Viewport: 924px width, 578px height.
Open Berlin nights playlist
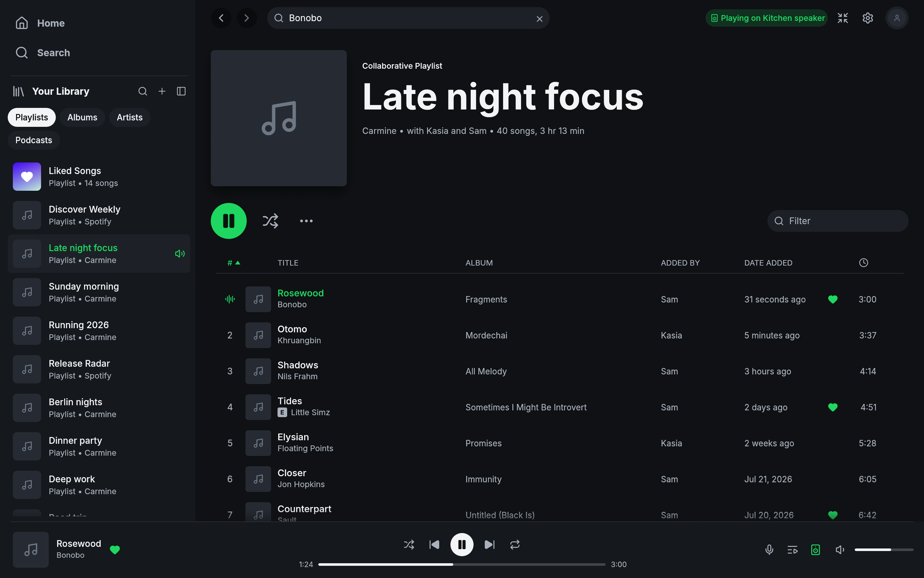coord(99,408)
